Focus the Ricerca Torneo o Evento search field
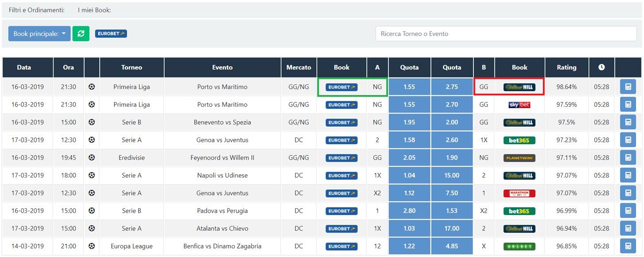This screenshot has height=257, width=644. point(506,34)
